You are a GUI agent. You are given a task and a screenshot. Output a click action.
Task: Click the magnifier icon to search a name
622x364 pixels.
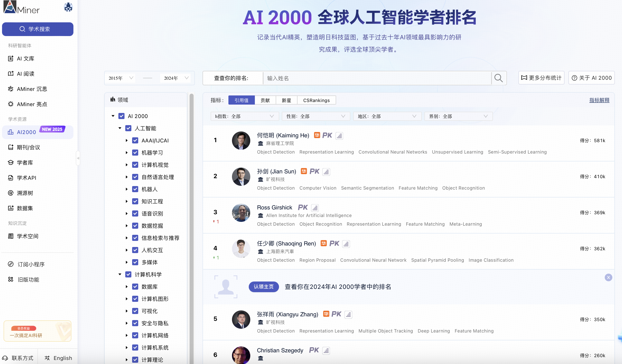pos(499,78)
